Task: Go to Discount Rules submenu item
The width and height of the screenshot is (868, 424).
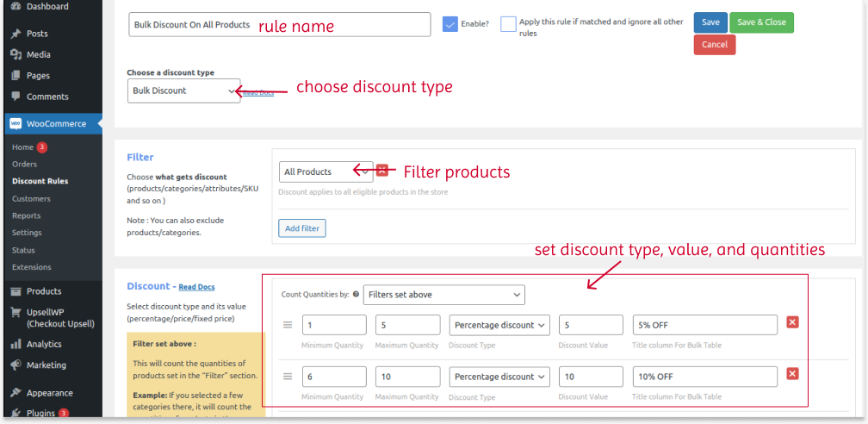Action: pyautogui.click(x=40, y=181)
